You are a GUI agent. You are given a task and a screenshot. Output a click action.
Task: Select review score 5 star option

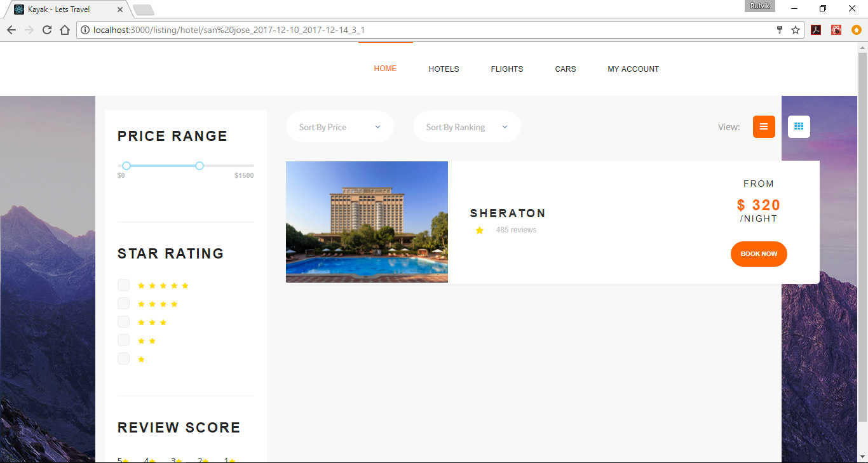click(x=123, y=461)
